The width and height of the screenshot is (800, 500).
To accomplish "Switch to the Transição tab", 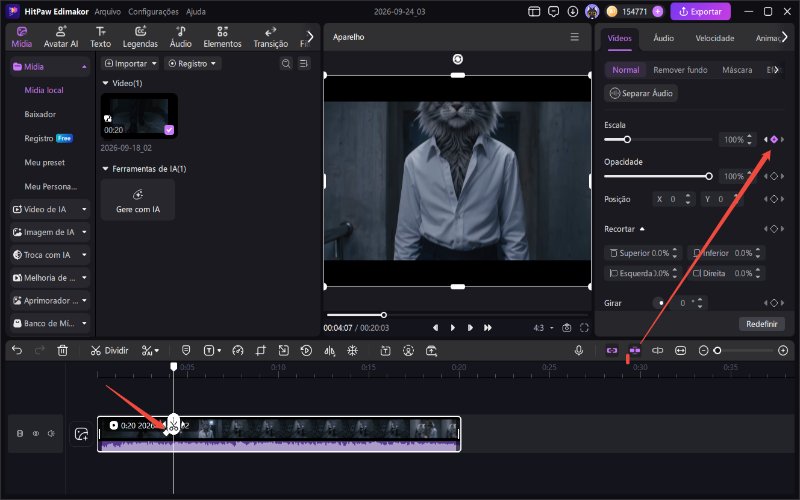I will pyautogui.click(x=270, y=37).
